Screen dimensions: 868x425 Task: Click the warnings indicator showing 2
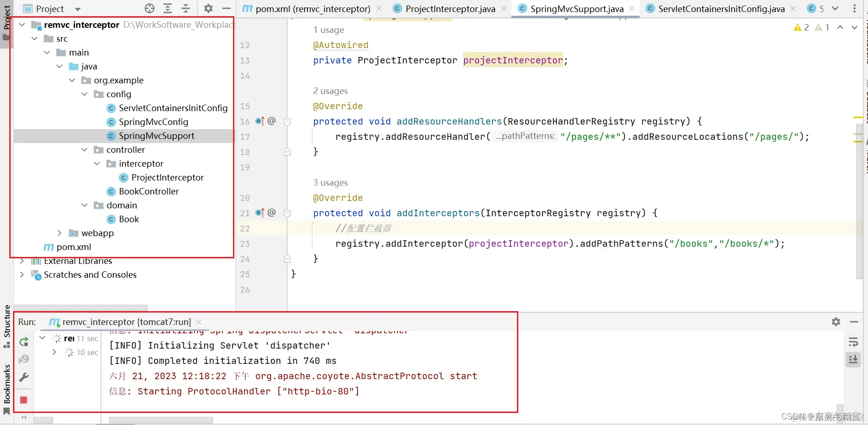[x=801, y=27]
